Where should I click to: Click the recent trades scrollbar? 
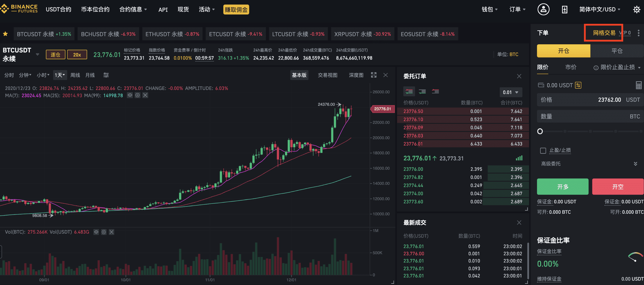click(528, 261)
